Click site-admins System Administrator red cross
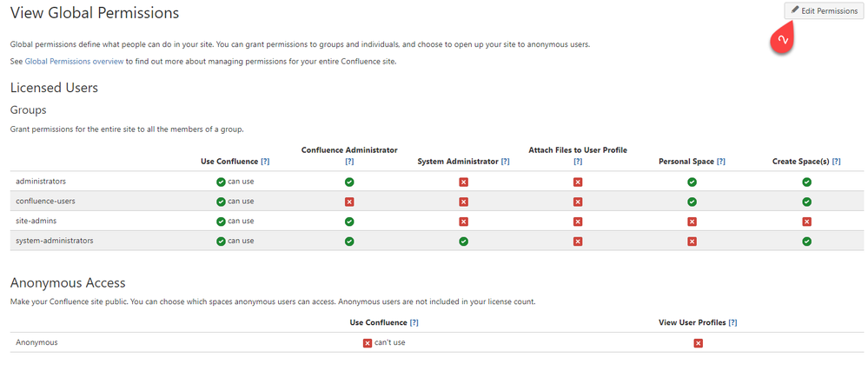The height and width of the screenshot is (384, 868). [464, 222]
